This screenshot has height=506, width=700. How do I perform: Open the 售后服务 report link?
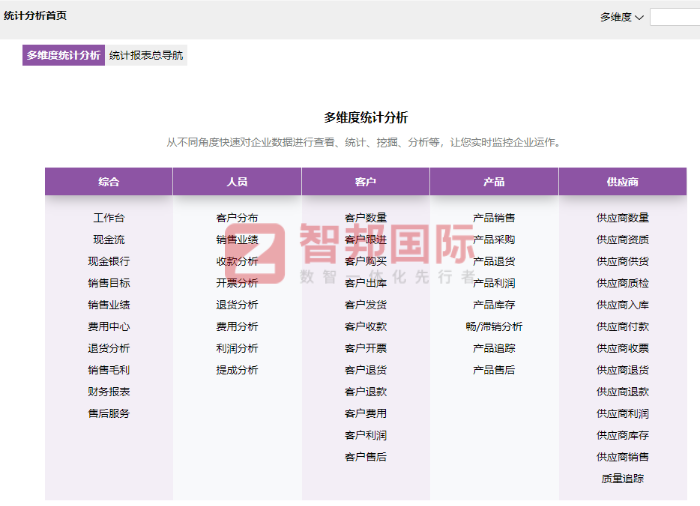point(108,414)
